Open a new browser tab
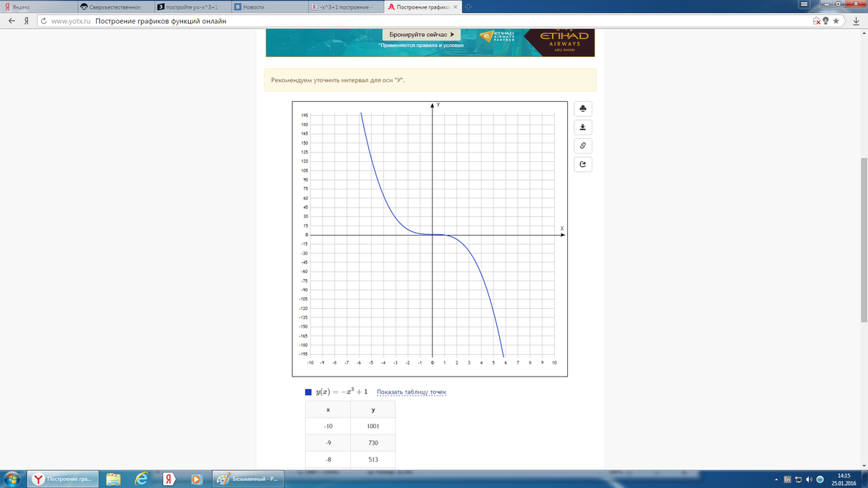The height and width of the screenshot is (488, 868). (x=469, y=7)
